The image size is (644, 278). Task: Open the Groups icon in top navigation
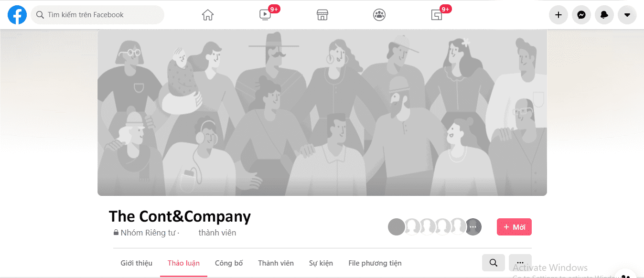[379, 15]
